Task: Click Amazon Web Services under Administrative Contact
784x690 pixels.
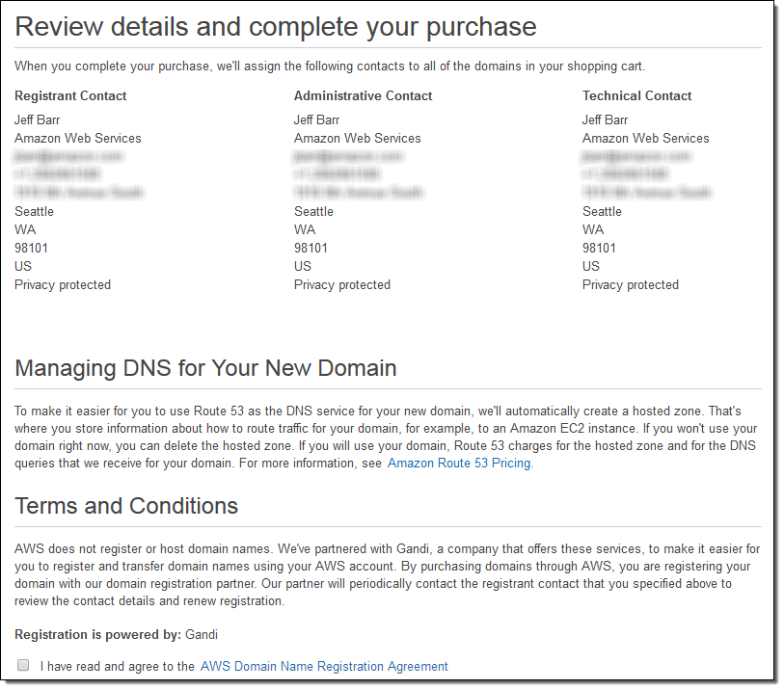Action: click(357, 139)
